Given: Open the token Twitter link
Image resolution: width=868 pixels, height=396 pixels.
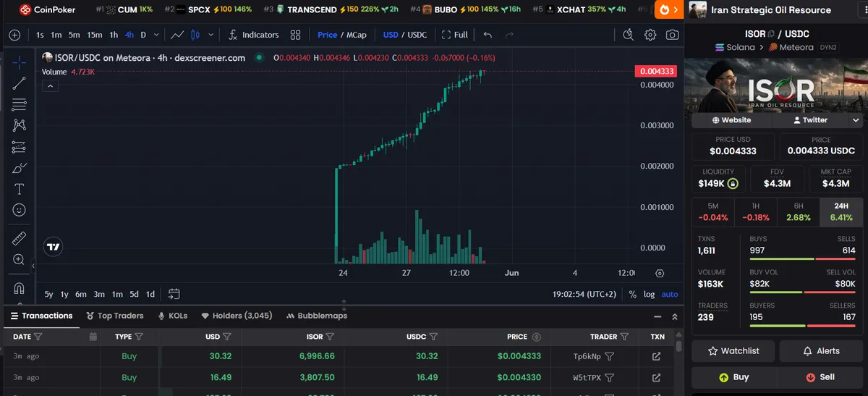Looking at the screenshot, I should pos(810,120).
